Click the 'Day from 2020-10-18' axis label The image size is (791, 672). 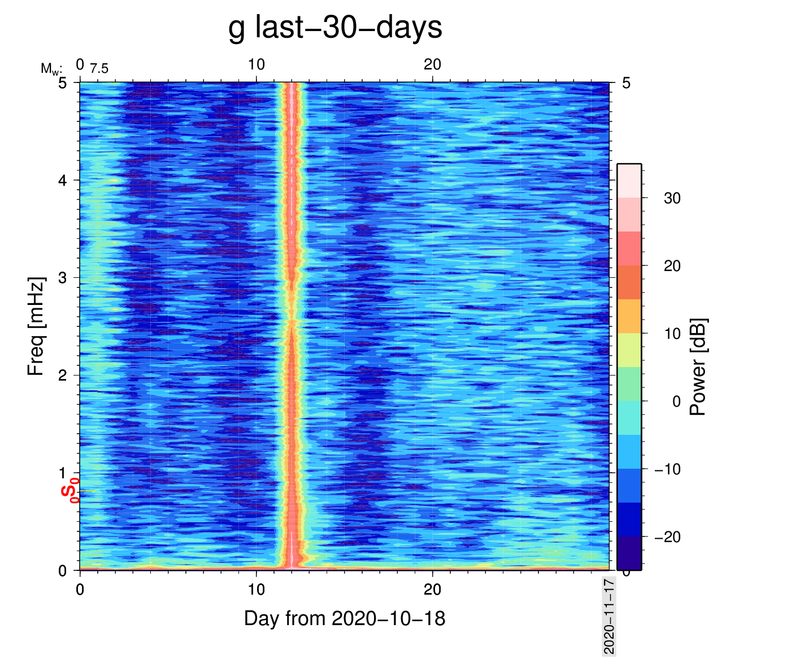[x=345, y=618]
